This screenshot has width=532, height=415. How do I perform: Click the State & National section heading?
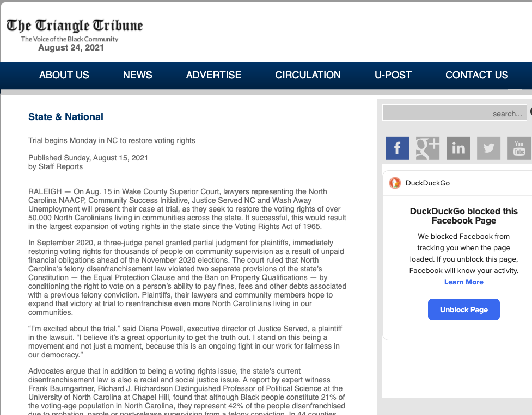[66, 117]
